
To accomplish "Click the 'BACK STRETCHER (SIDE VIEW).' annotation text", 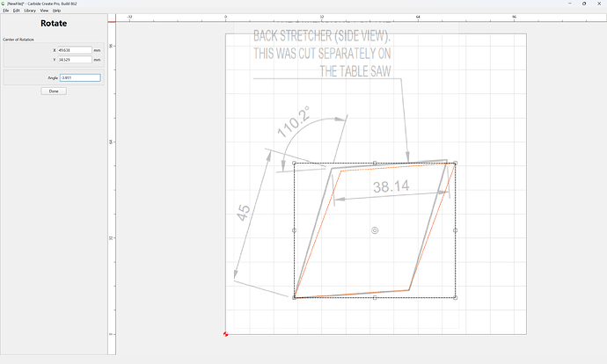I will [x=322, y=36].
